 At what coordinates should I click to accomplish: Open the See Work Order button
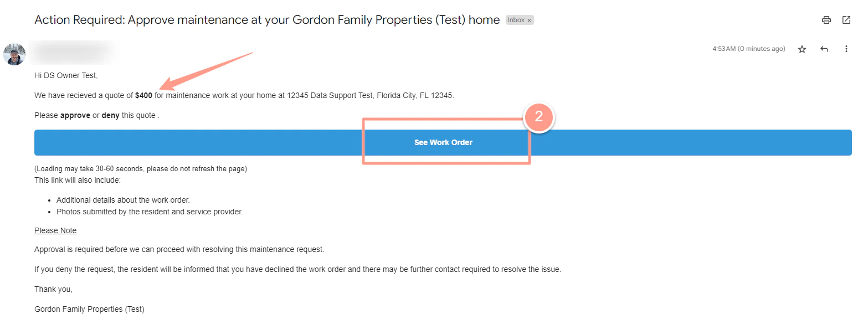pyautogui.click(x=443, y=142)
